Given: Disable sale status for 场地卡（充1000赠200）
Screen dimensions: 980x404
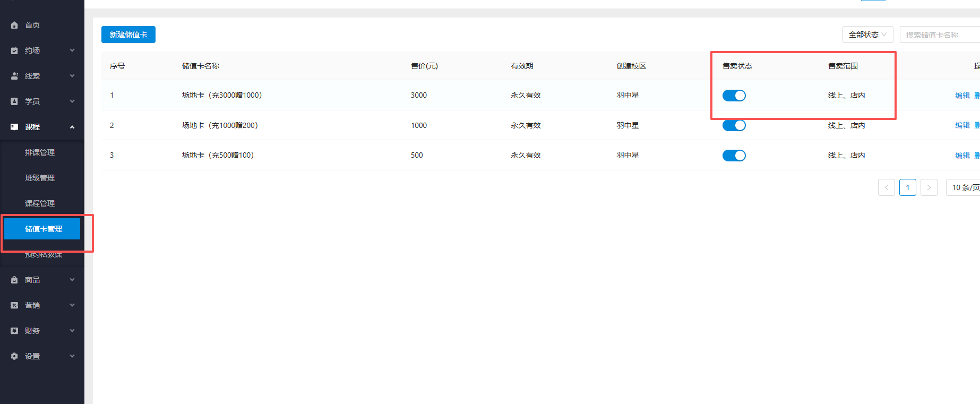Looking at the screenshot, I should [734, 125].
